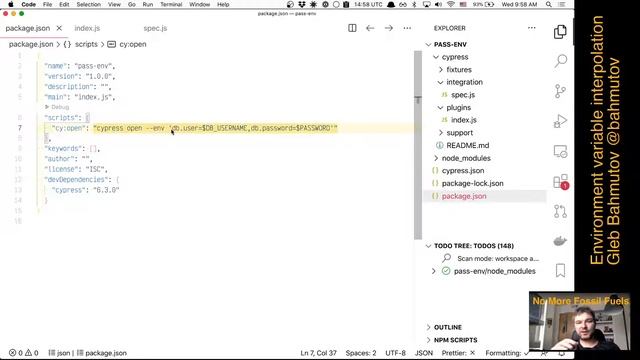Viewport: 640px width, 360px height.
Task: Open the Explorer activity bar icon
Action: (x=560, y=32)
